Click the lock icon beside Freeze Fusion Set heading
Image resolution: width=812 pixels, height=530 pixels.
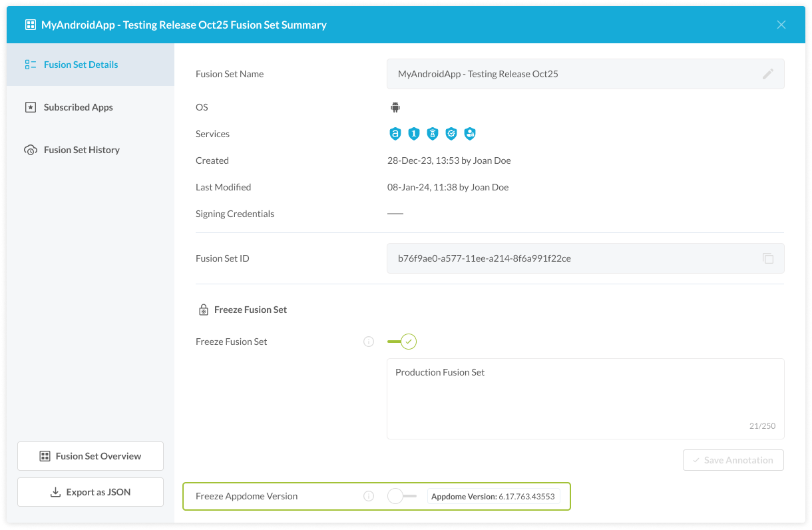coord(204,310)
